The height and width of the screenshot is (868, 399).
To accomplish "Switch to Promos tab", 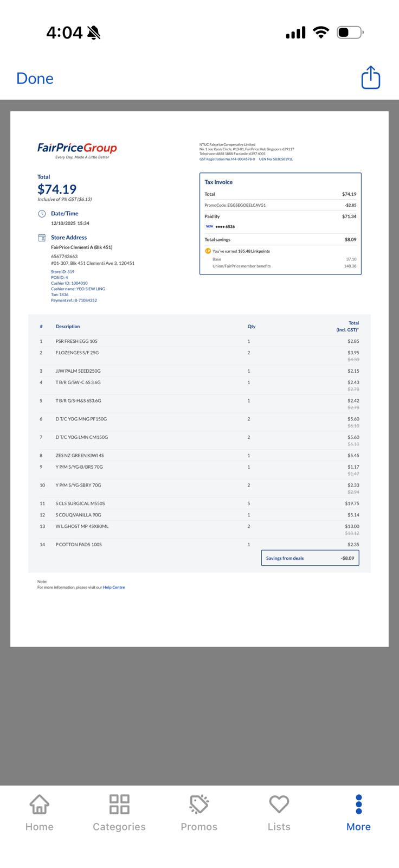I will coord(199,813).
